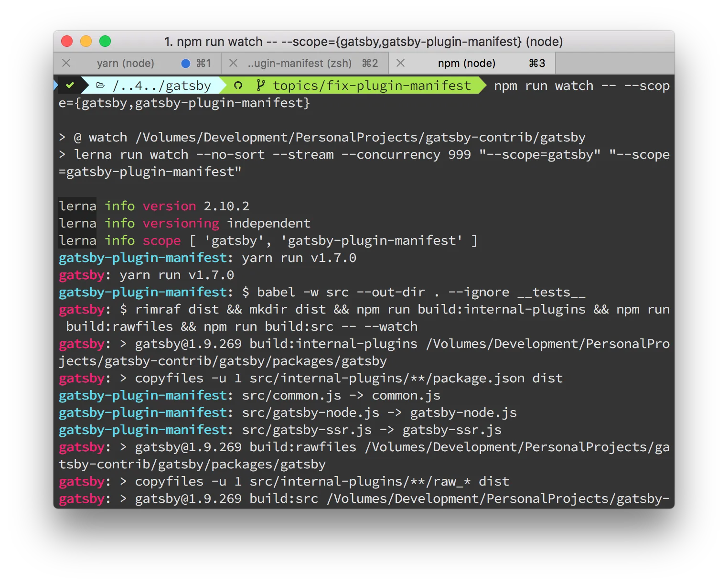Click the 'versioning independent' line
Image resolution: width=728 pixels, height=585 pixels.
click(x=184, y=223)
